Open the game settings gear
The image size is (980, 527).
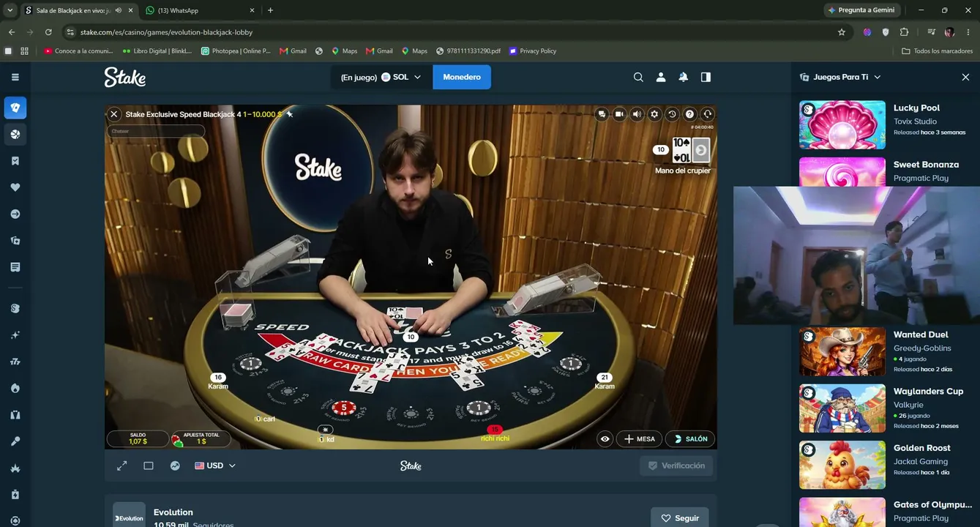click(654, 114)
